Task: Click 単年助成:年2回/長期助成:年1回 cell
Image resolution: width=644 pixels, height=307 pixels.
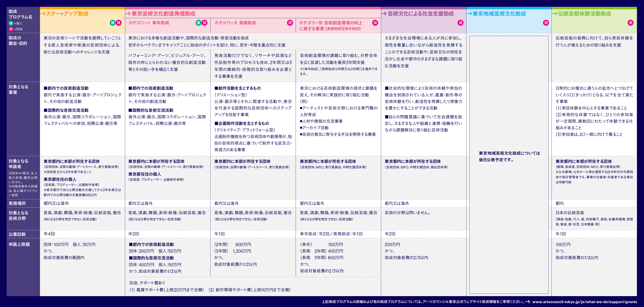Action: [331, 234]
